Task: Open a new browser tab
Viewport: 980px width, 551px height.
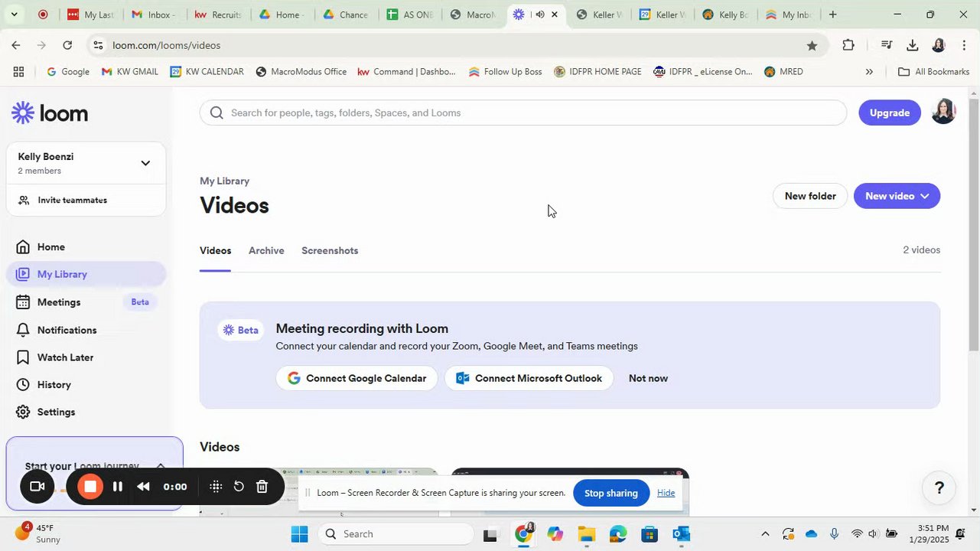Action: point(832,15)
